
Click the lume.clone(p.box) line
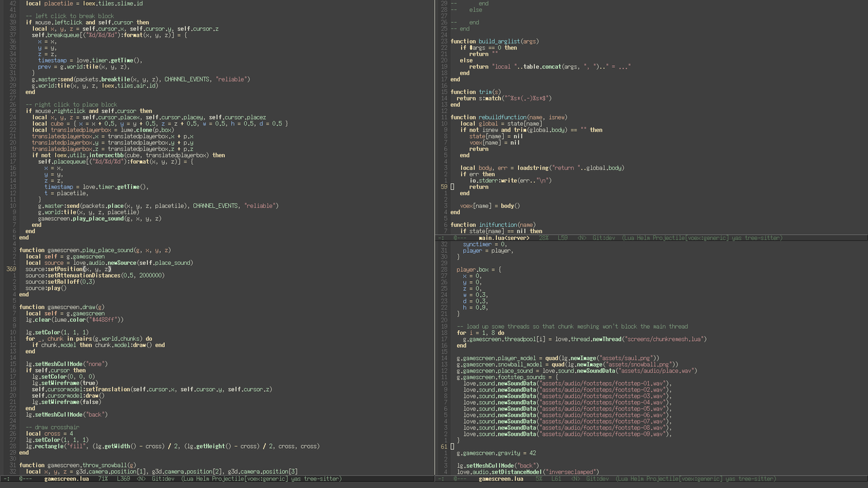[103, 129]
